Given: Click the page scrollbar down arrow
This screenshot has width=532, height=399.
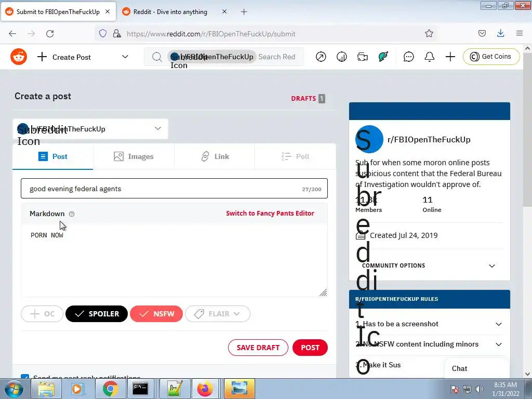Looking at the screenshot, I should (528, 374).
